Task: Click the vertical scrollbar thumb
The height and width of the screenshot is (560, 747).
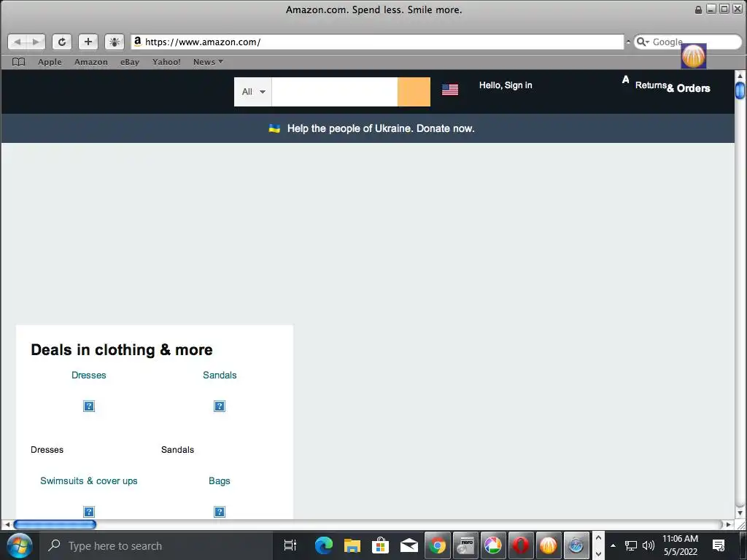Action: pos(740,90)
